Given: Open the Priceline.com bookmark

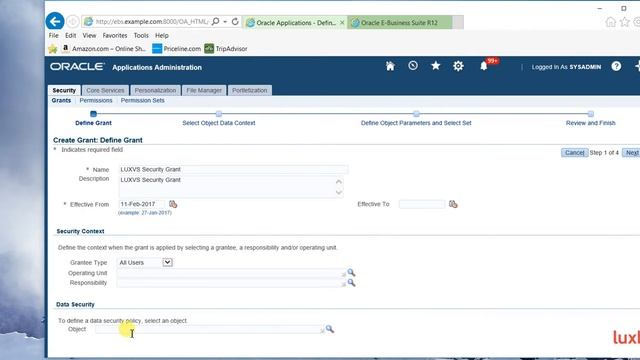Looking at the screenshot, I should point(177,49).
